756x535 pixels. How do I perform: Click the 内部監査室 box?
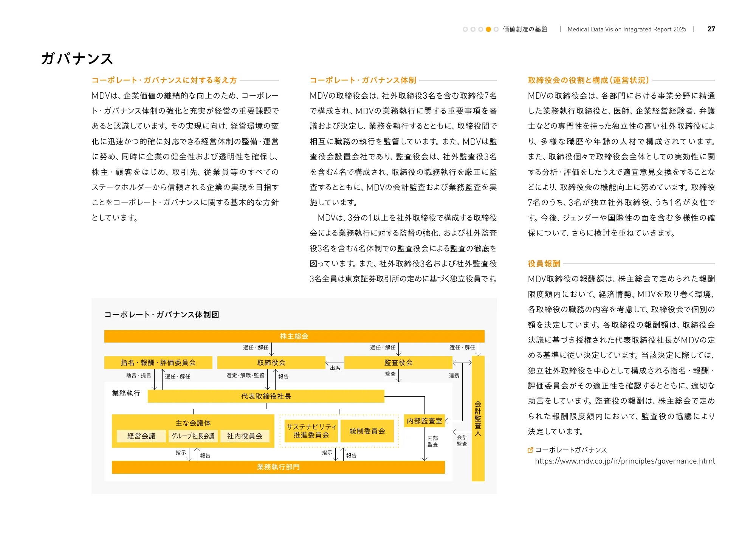click(x=424, y=421)
